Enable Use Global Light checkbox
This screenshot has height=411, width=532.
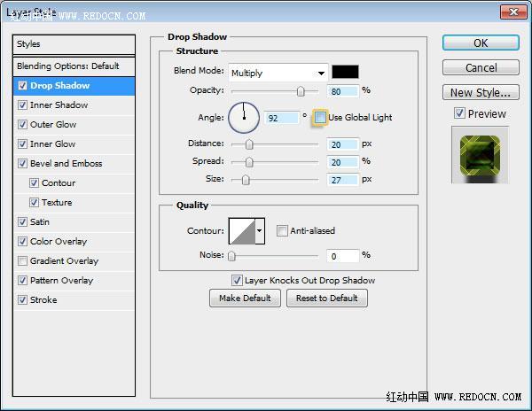coord(320,118)
